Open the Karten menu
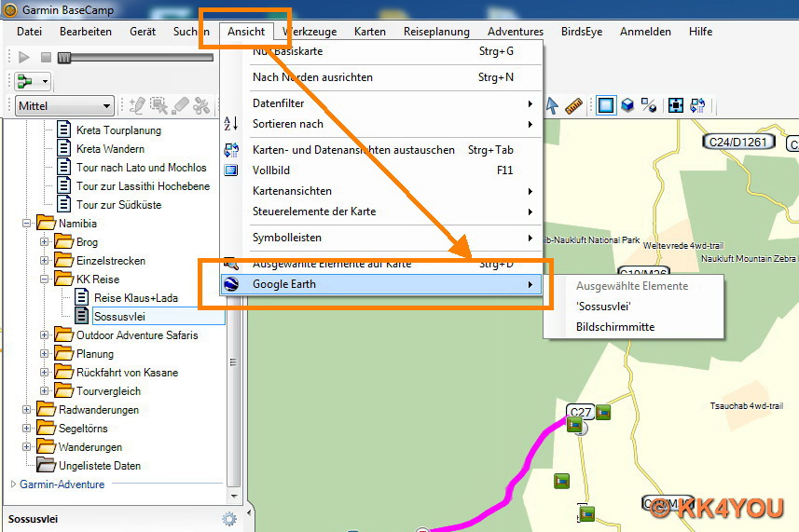This screenshot has width=799, height=532. click(370, 32)
